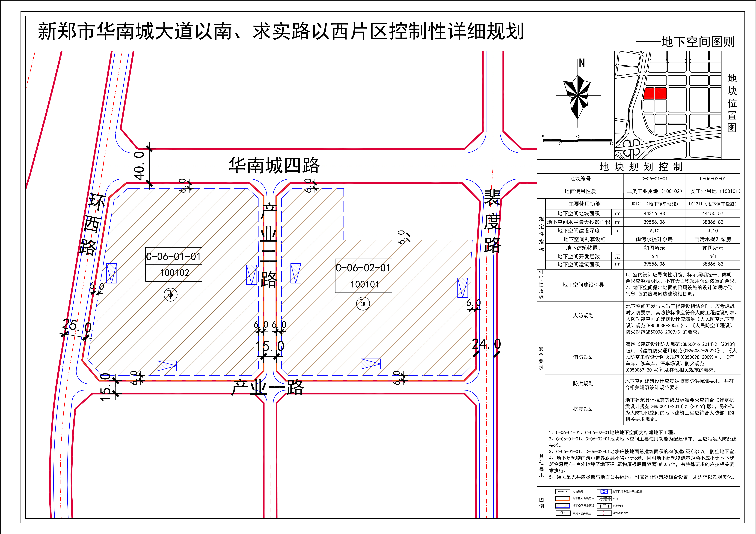Click the vehicle entrance marker on C-06-01-01's west edge
The image size is (756, 534).
pos(112,273)
